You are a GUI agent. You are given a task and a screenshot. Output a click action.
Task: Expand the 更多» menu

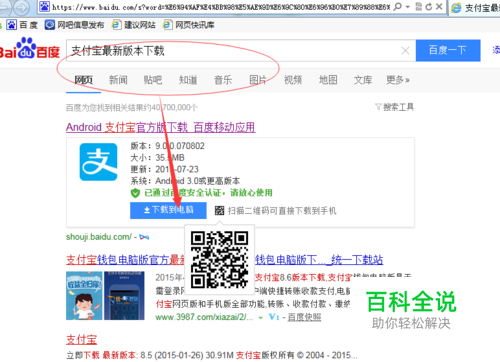pos(398,80)
